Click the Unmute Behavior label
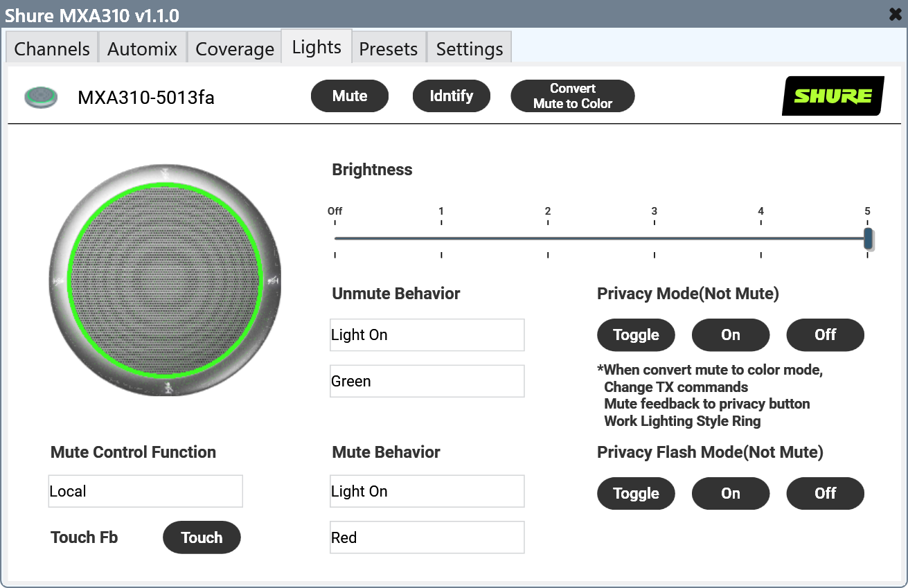The height and width of the screenshot is (588, 908). click(396, 294)
